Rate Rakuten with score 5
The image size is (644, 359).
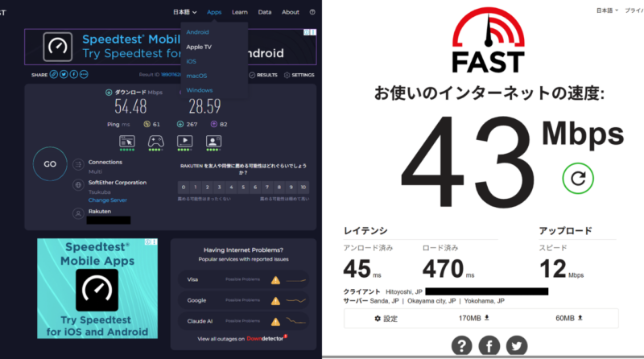(243, 188)
